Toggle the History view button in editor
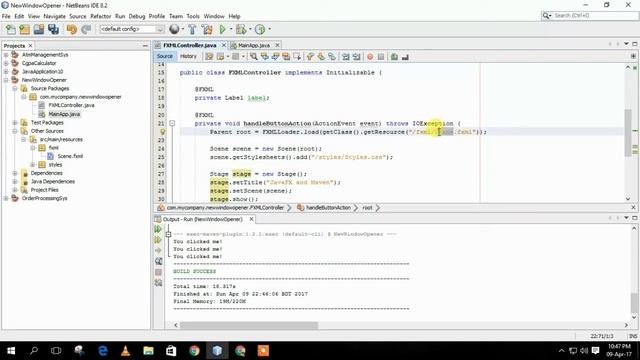The image size is (640, 360). click(x=188, y=56)
